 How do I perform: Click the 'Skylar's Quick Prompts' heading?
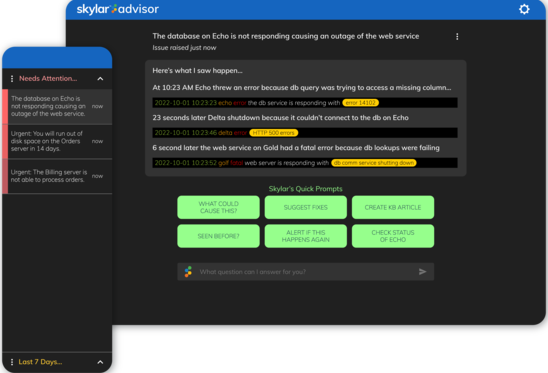305,189
